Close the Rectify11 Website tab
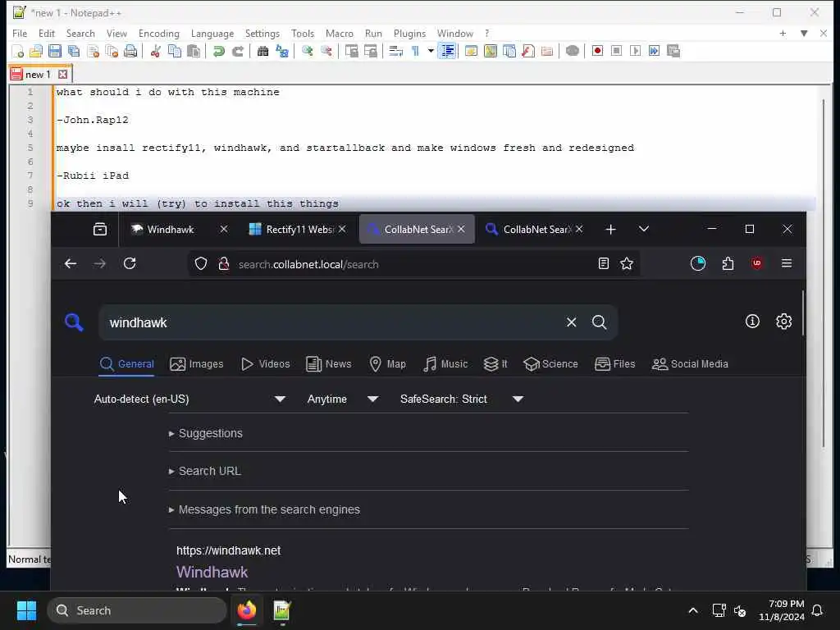Image resolution: width=840 pixels, height=630 pixels. pyautogui.click(x=342, y=230)
